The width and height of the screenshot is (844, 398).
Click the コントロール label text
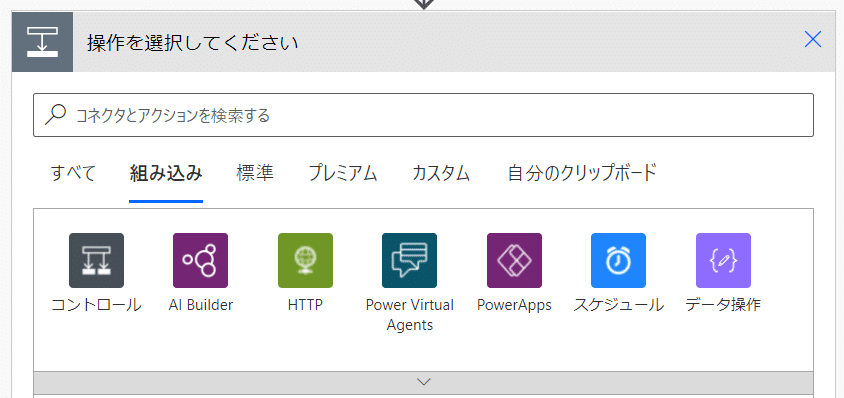pos(96,305)
